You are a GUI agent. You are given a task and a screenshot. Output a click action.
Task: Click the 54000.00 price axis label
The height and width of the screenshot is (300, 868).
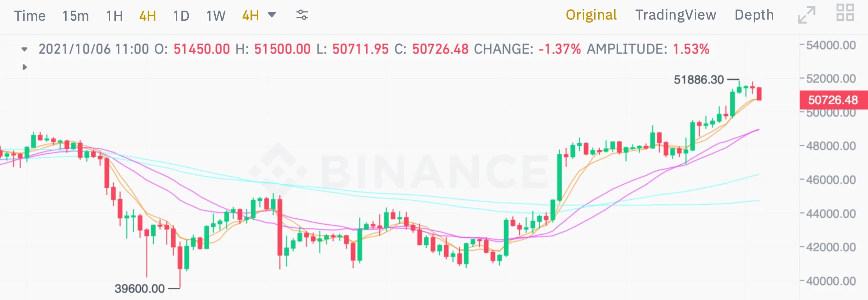tap(831, 45)
